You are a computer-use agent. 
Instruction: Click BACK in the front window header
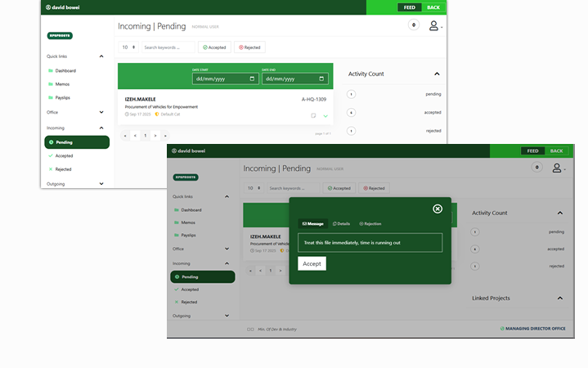tap(556, 150)
